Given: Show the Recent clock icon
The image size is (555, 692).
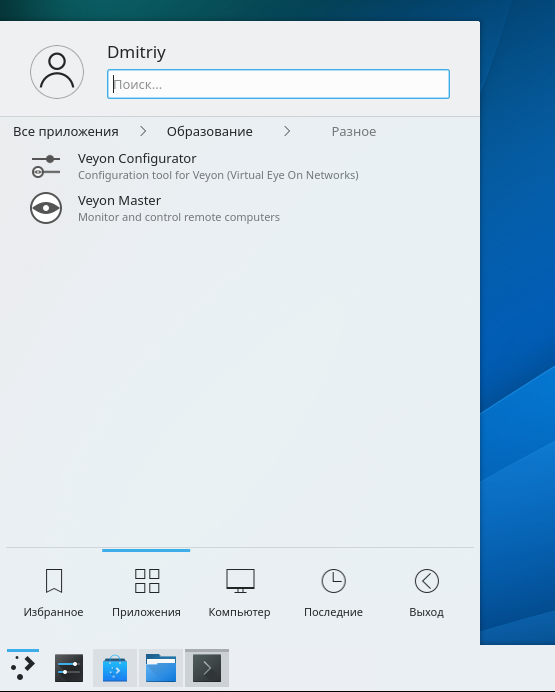Looking at the screenshot, I should click(334, 580).
